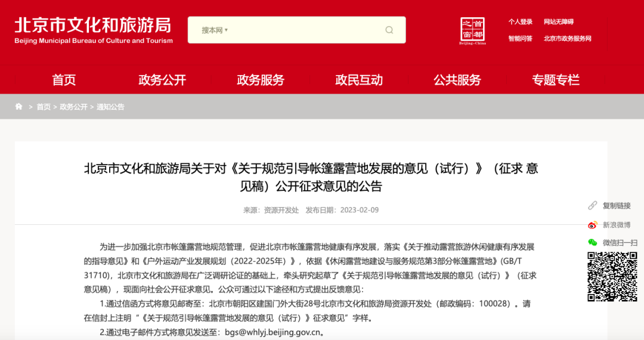644x340 pixels.
Task: Open the 北京市政务服务网 link
Action: tap(567, 39)
